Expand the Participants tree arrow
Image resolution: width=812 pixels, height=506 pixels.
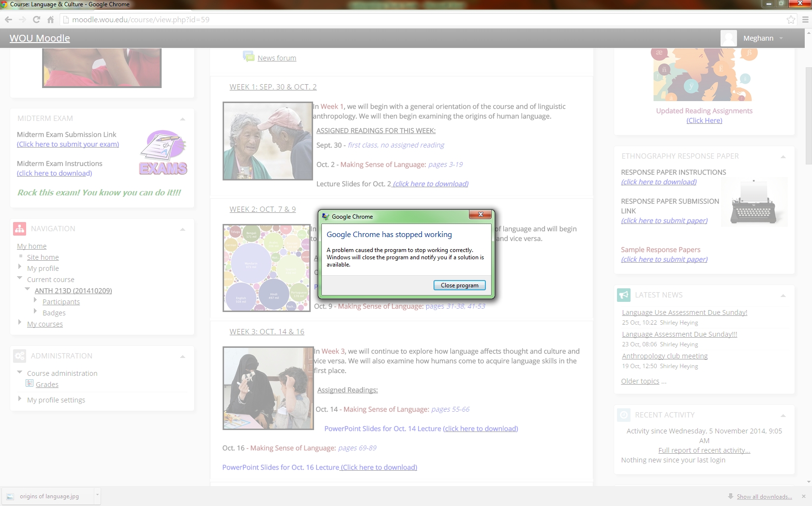click(35, 300)
